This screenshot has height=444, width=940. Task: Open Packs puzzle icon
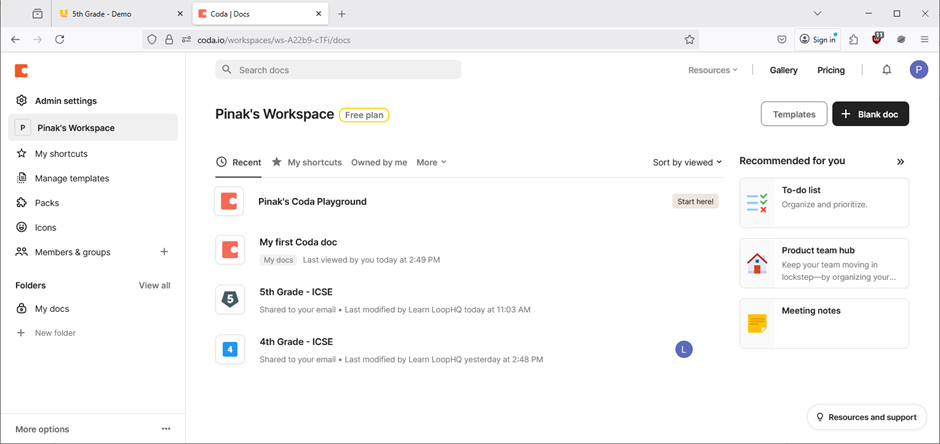pos(22,203)
